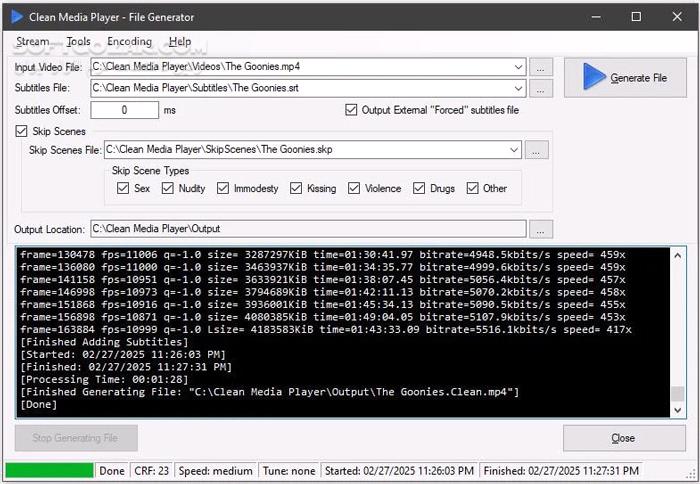Browse for the input video file
700x484 pixels.
[540, 67]
